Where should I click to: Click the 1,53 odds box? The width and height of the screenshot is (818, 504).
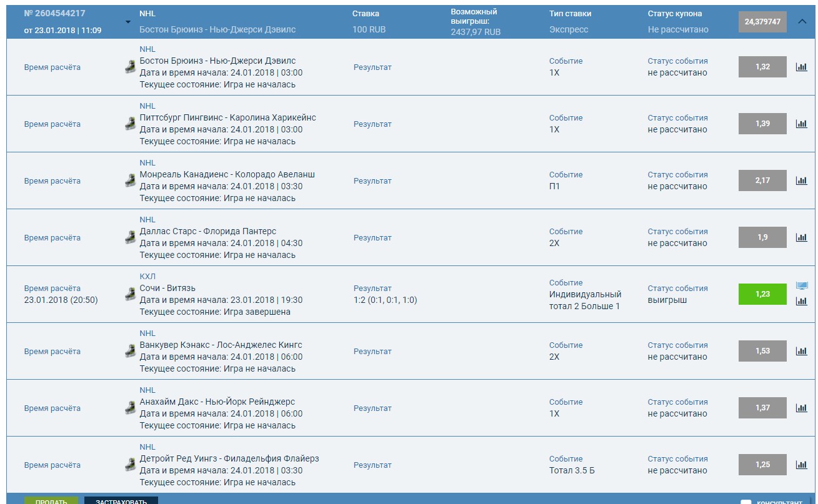[x=762, y=351]
